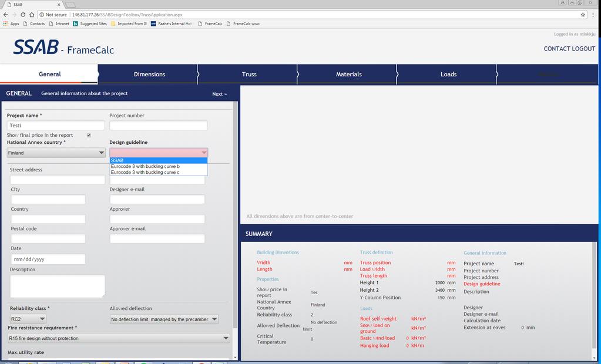Click 'Snow load on ground' in summary

pyautogui.click(x=374, y=328)
